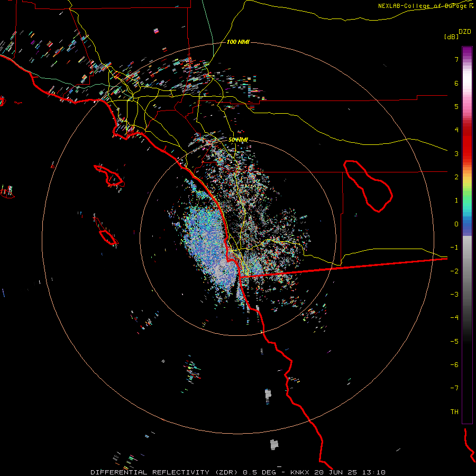Click the "DZD" label above the color scale

(465, 32)
